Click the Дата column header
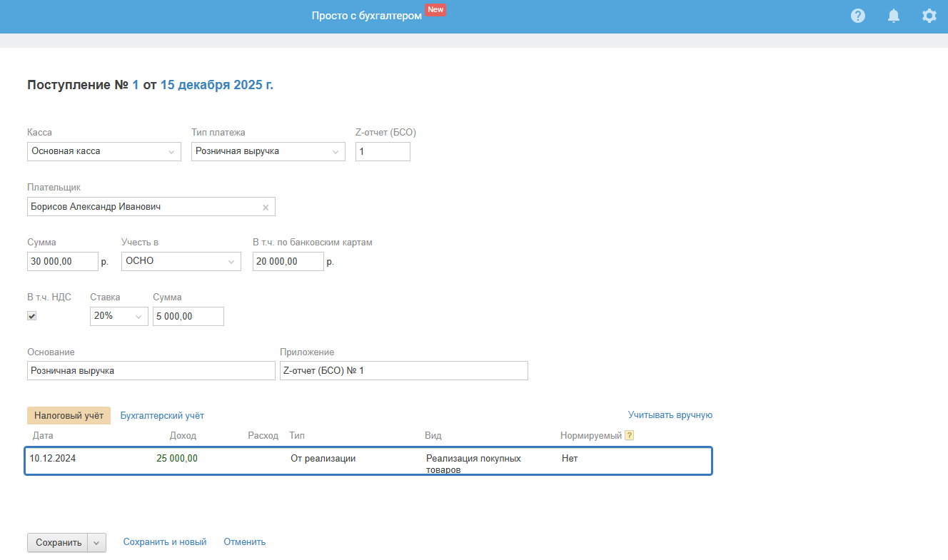The image size is (948, 560). 43,436
